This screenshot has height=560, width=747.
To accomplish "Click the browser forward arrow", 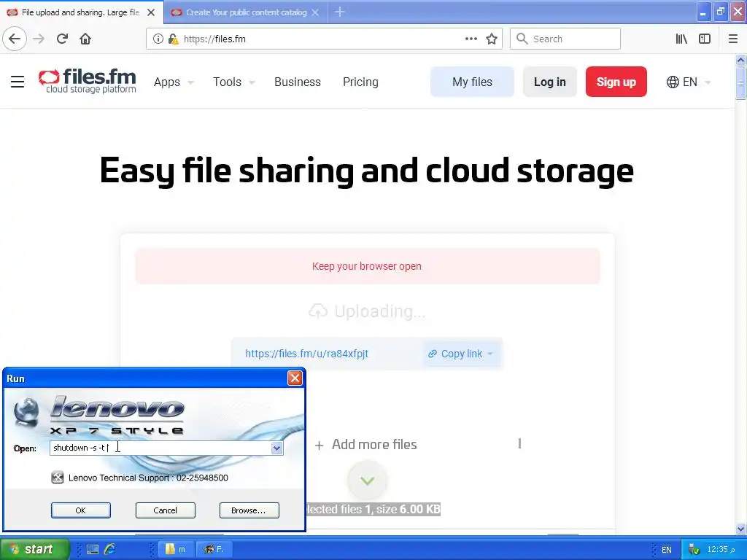I will 39,39.
